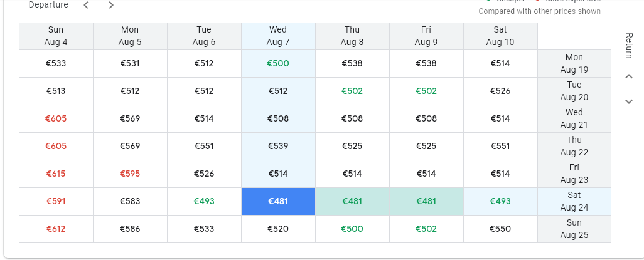
Task: Pick €481 fare departing Thu Aug 8
Action: click(x=352, y=201)
